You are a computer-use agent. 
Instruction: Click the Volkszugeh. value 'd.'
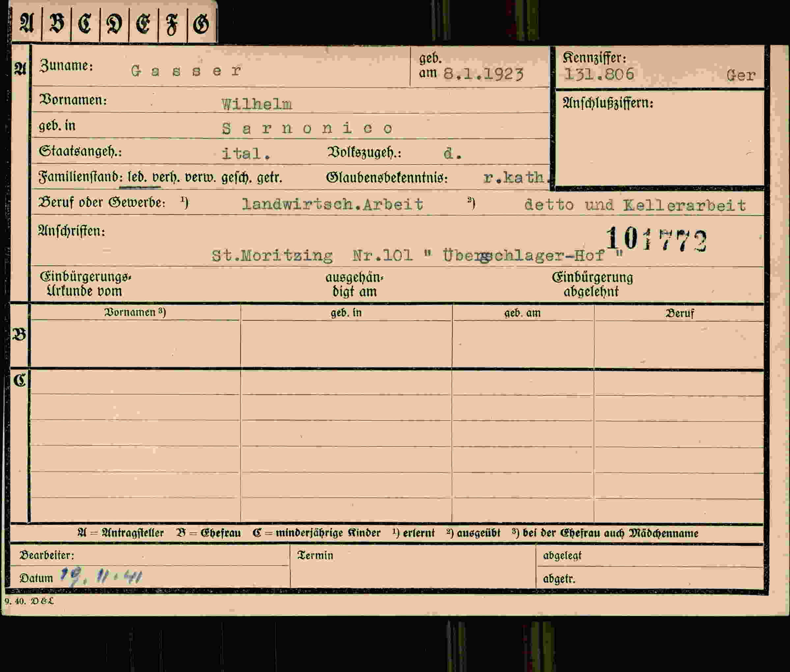(x=453, y=154)
